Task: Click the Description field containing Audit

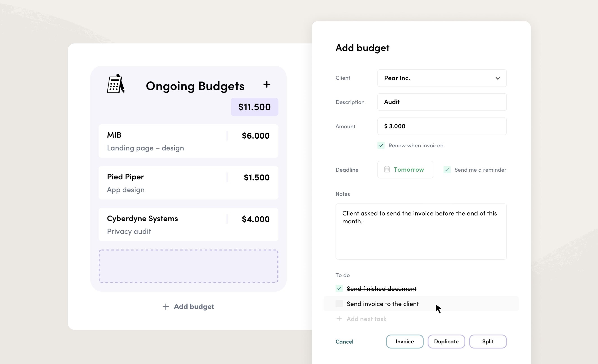Action: [442, 102]
